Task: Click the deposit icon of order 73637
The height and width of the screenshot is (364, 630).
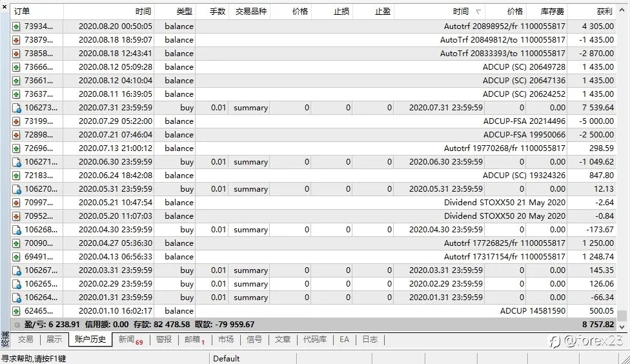Action: (x=16, y=94)
